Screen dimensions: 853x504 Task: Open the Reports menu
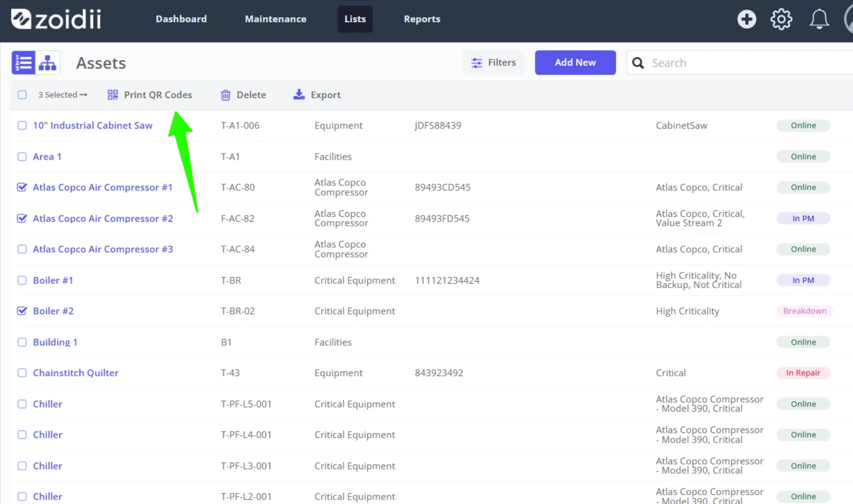pos(422,19)
